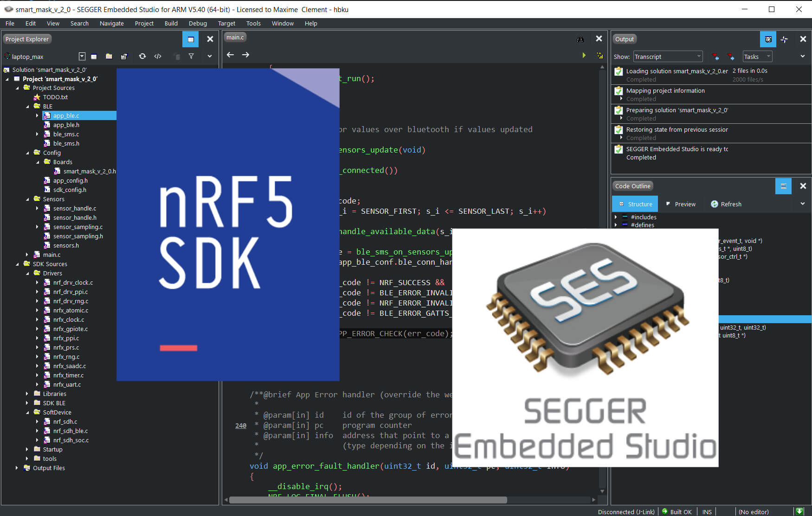Select Structure view in Code Outline

635,204
